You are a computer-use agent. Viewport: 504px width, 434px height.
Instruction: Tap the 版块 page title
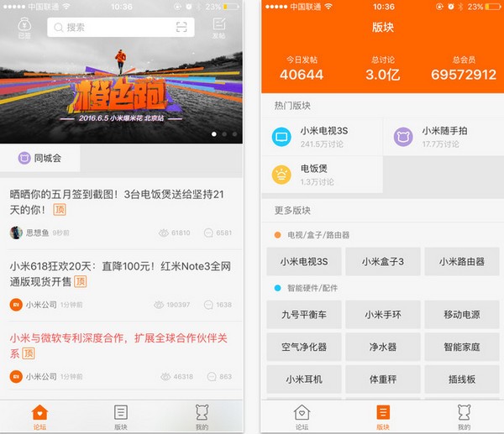tap(383, 28)
